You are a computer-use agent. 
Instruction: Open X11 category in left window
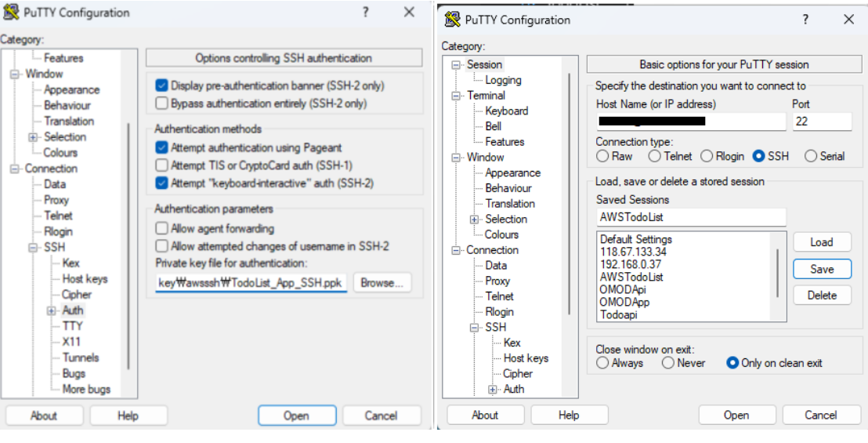pyautogui.click(x=71, y=342)
